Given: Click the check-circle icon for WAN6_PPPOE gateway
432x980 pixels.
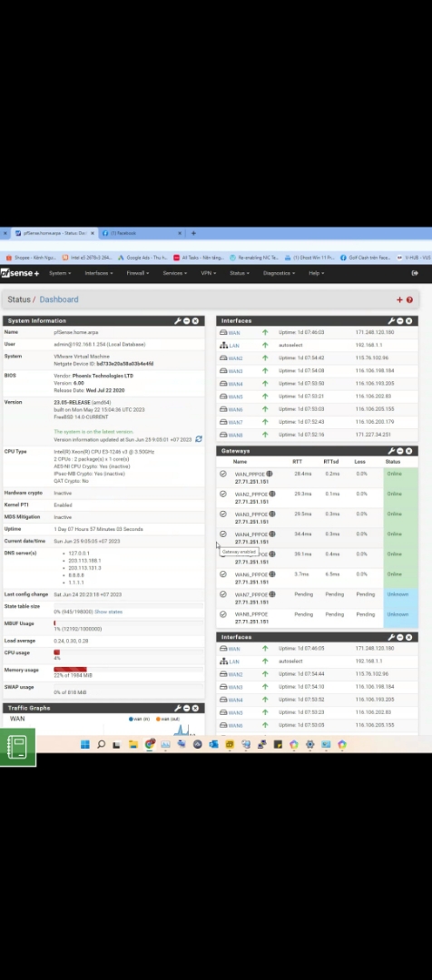Looking at the screenshot, I should (x=223, y=574).
